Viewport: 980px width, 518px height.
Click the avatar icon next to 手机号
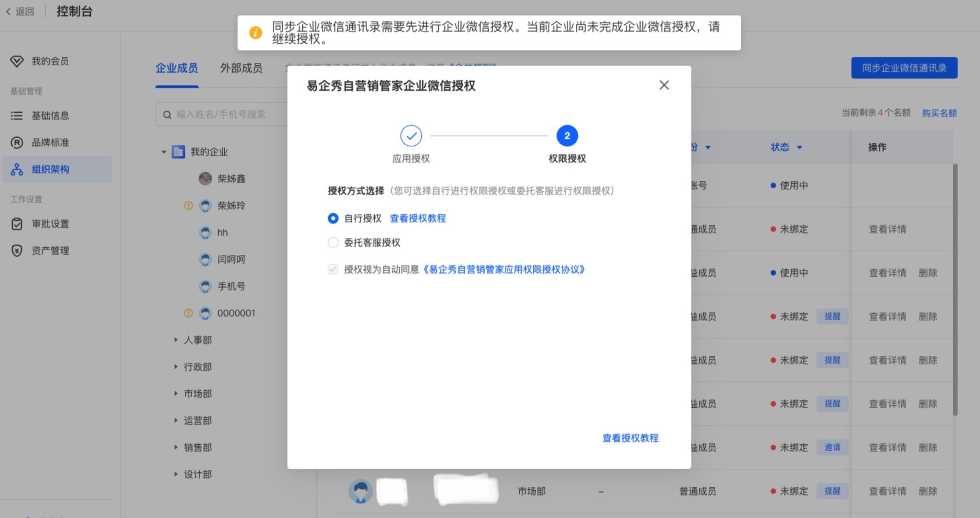point(205,286)
